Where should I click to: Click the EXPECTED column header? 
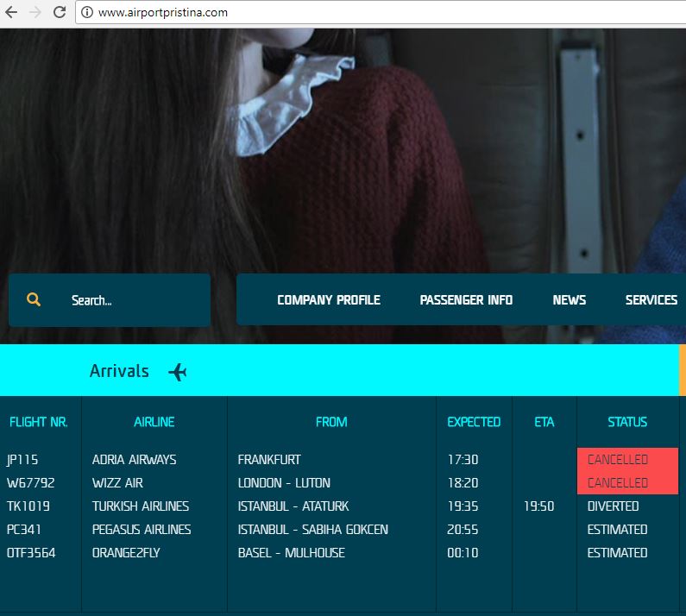474,422
